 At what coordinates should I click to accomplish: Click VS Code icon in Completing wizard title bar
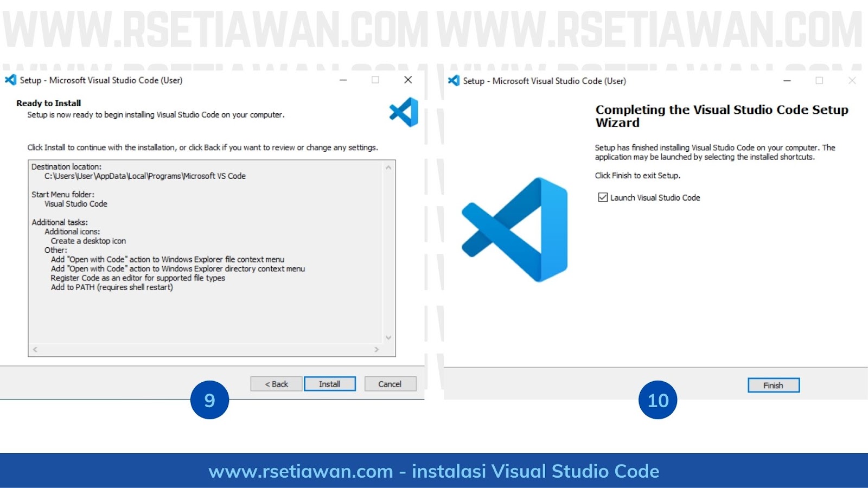point(454,81)
